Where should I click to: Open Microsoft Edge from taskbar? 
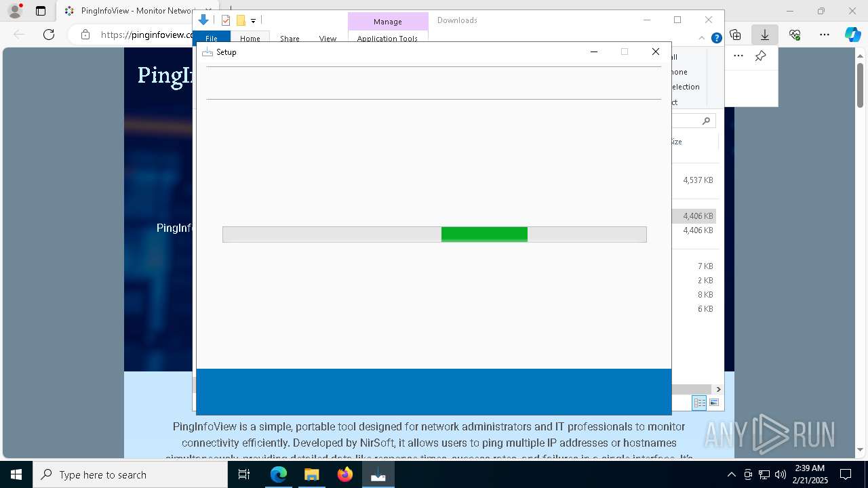click(x=279, y=474)
